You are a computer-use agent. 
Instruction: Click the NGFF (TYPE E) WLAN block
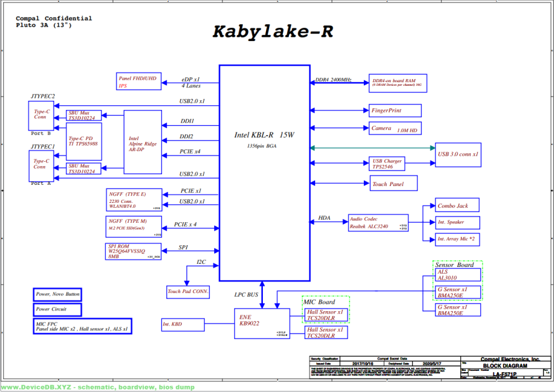134,200
